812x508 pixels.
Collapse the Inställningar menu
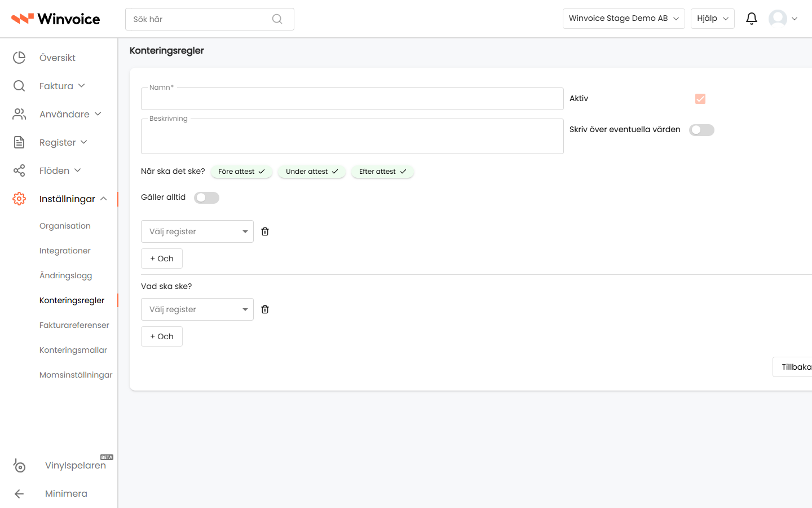[x=104, y=199]
